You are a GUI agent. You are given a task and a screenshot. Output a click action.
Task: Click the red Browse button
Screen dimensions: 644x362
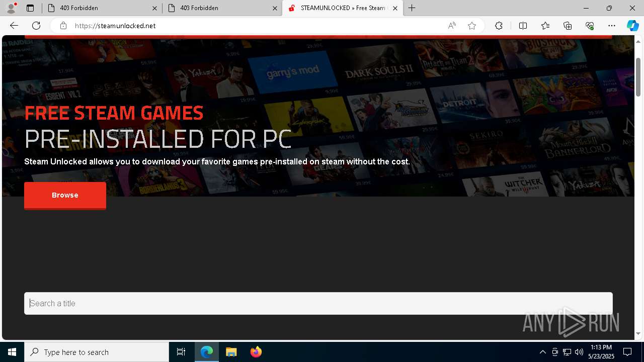tap(65, 195)
